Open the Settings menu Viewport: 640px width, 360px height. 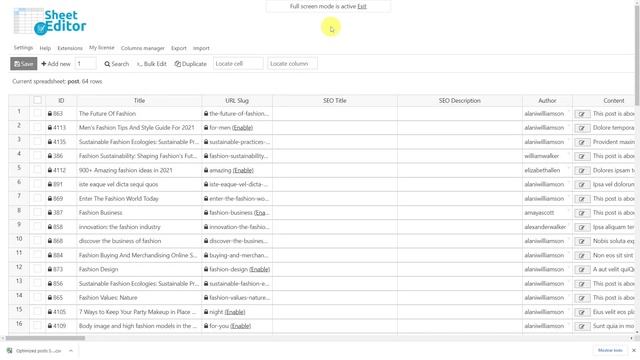(x=23, y=48)
